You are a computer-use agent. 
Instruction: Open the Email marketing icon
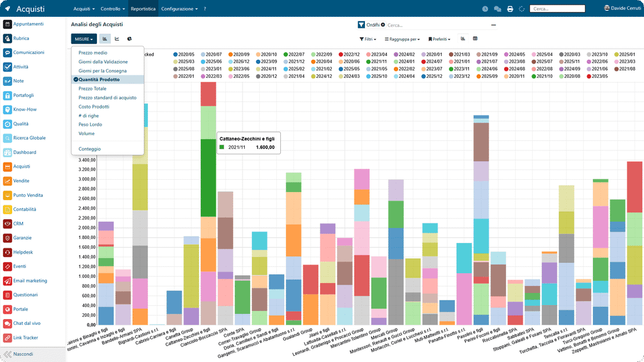click(7, 281)
